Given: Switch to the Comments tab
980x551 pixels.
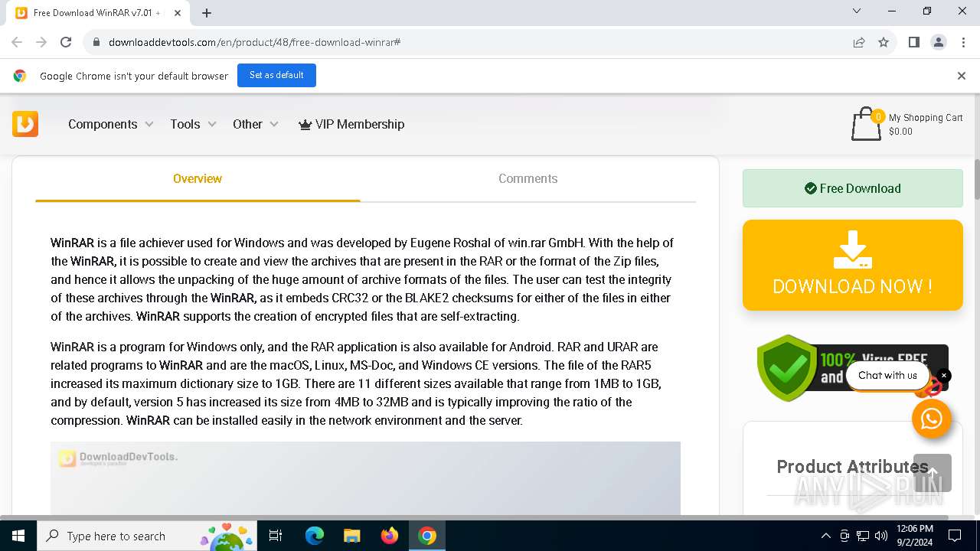Looking at the screenshot, I should 528,178.
